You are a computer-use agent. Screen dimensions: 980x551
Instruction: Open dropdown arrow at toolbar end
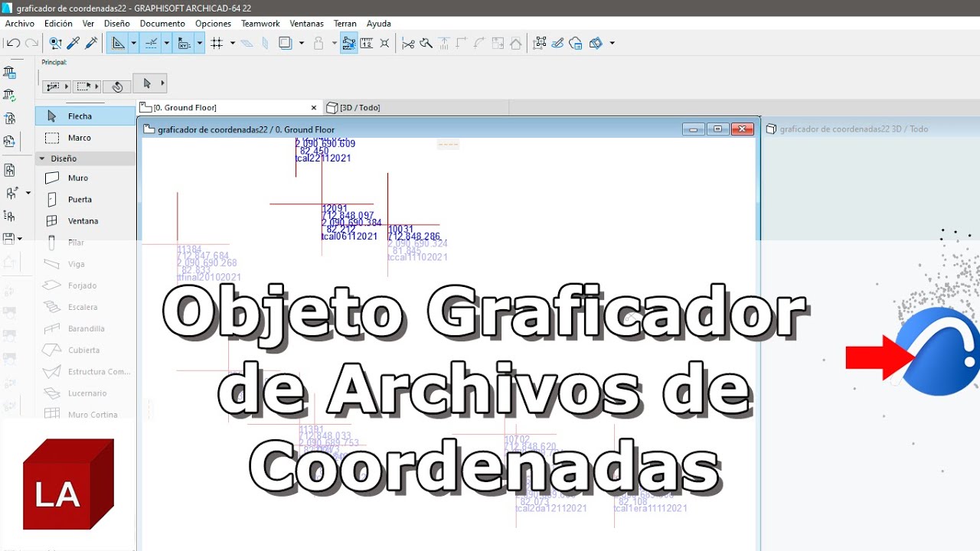pos(612,44)
